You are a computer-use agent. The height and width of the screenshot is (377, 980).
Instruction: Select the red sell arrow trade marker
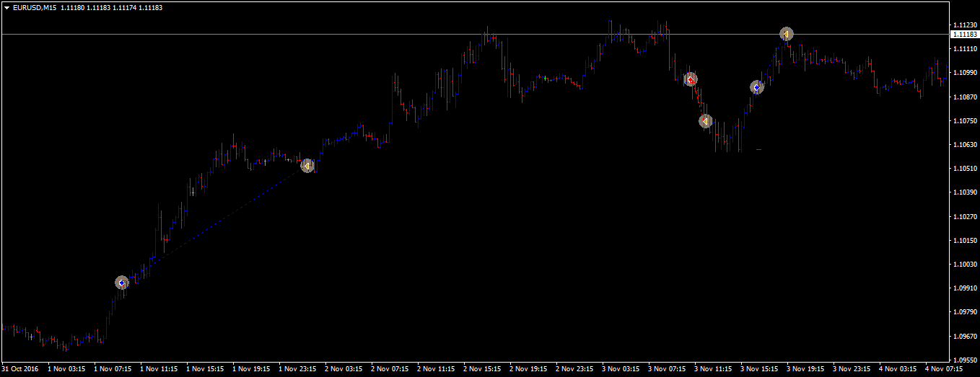pos(691,79)
